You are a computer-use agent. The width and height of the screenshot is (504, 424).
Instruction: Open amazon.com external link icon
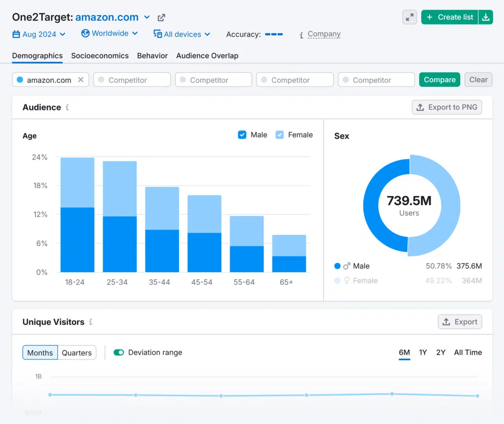161,18
